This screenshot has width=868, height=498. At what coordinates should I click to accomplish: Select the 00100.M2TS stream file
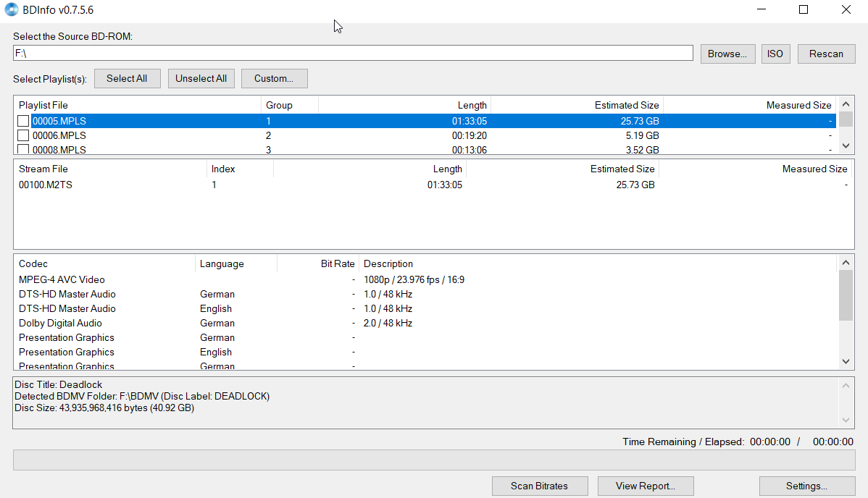click(46, 185)
